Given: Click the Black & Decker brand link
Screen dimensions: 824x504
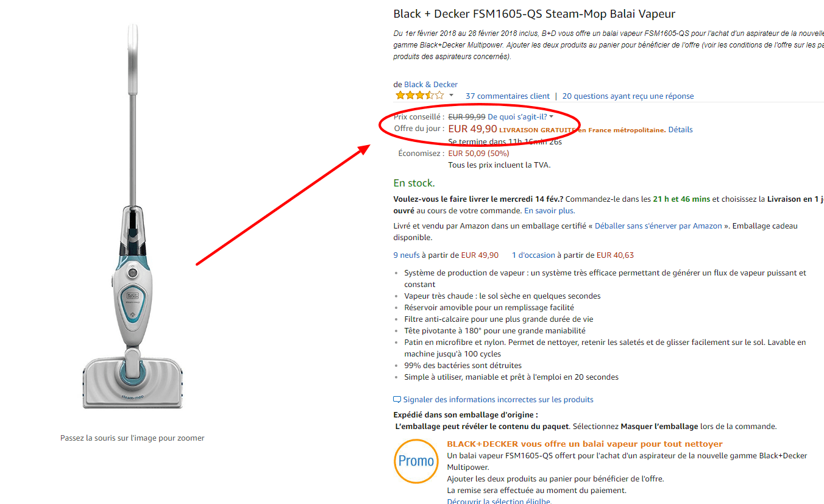Looking at the screenshot, I should 432,84.
